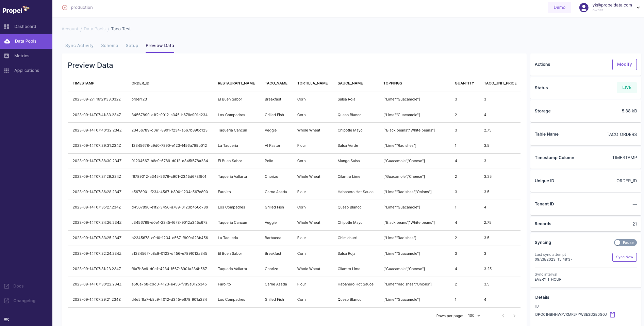Select the Data Pools sidebar icon
Viewport: 644px width, 326px height.
click(x=7, y=41)
